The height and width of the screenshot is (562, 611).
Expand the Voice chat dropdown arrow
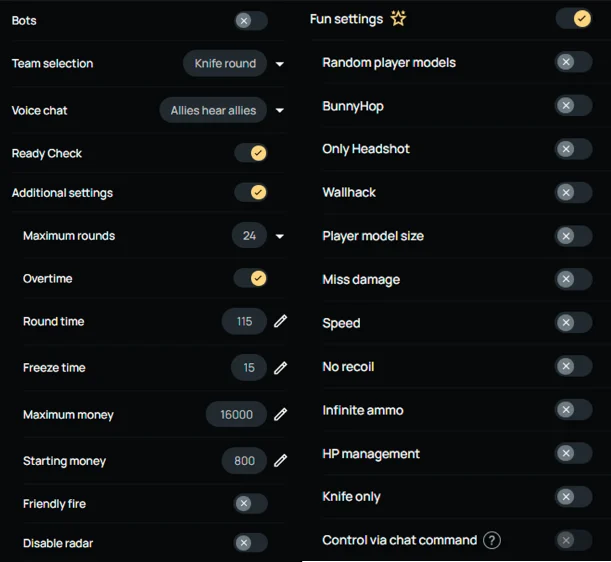(280, 111)
